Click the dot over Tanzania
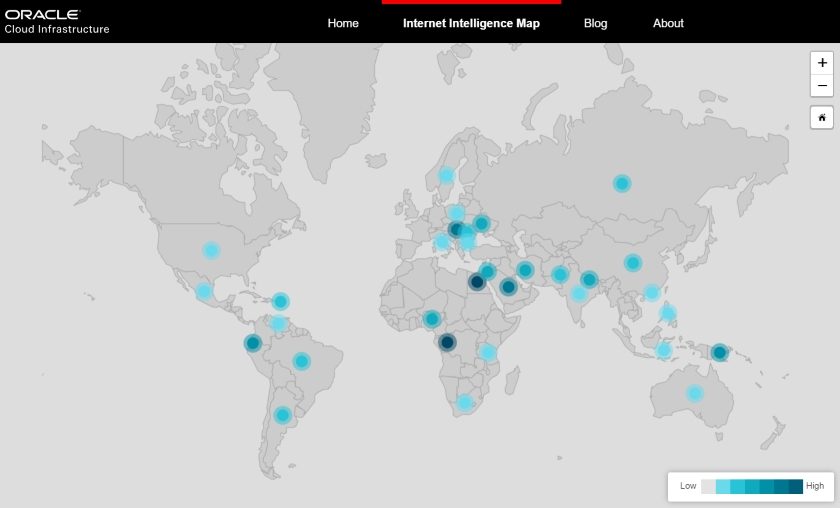 [488, 352]
